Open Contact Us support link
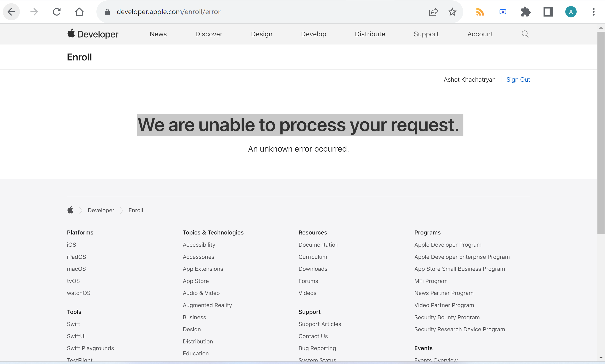The width and height of the screenshot is (605, 364). [313, 336]
